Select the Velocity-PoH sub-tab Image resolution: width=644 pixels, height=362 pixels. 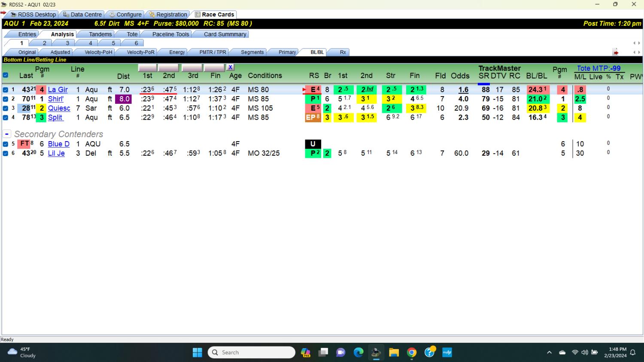click(98, 52)
